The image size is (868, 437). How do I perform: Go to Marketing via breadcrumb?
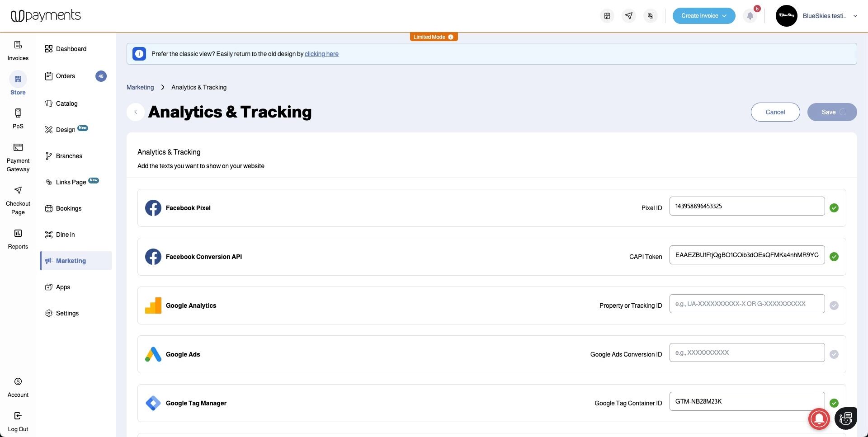[x=140, y=87]
